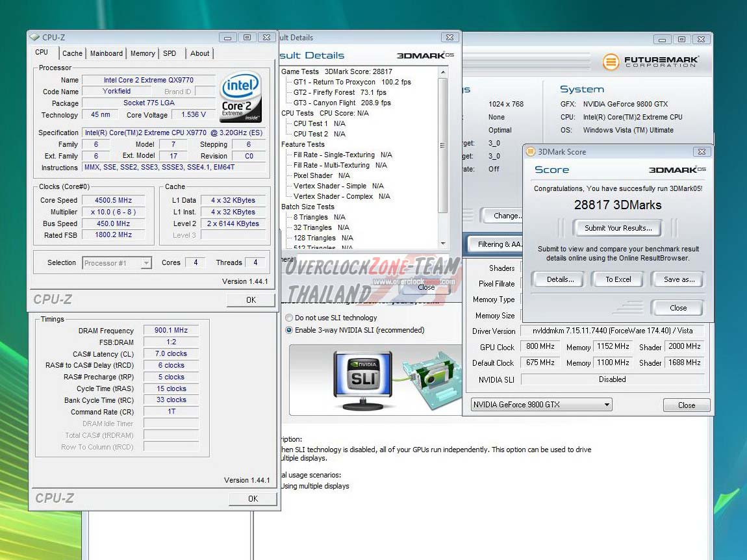The height and width of the screenshot is (560, 747).
Task: Click Submit Your Results button
Action: click(618, 228)
